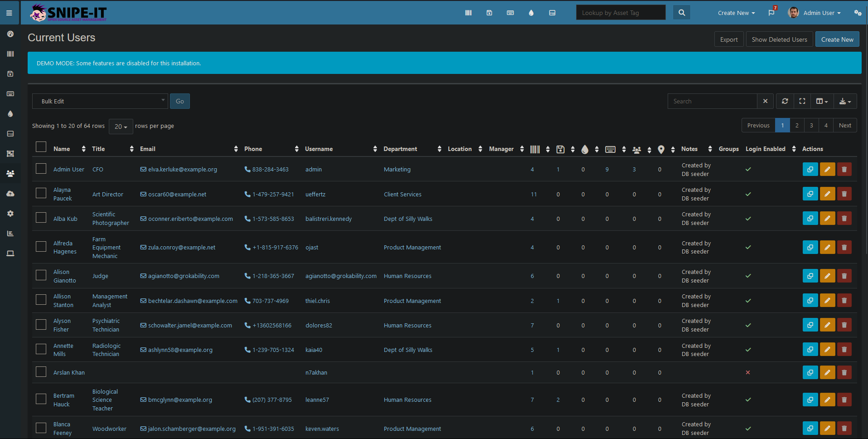Click the red delete icon for Arslan Khan
868x439 pixels.
pos(844,372)
